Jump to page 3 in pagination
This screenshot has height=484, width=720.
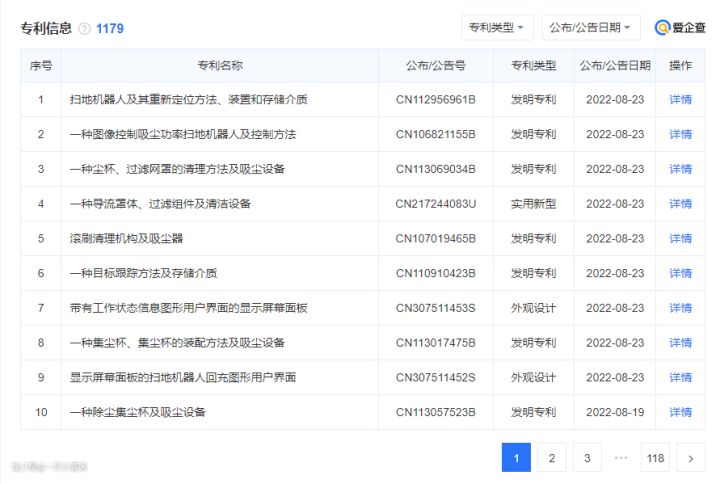pyautogui.click(x=586, y=458)
